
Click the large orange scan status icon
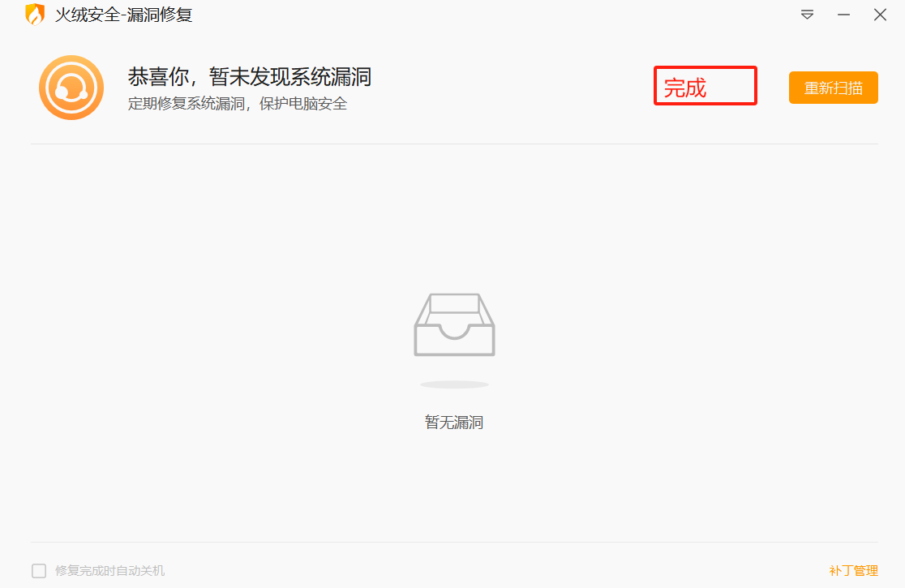coord(71,88)
